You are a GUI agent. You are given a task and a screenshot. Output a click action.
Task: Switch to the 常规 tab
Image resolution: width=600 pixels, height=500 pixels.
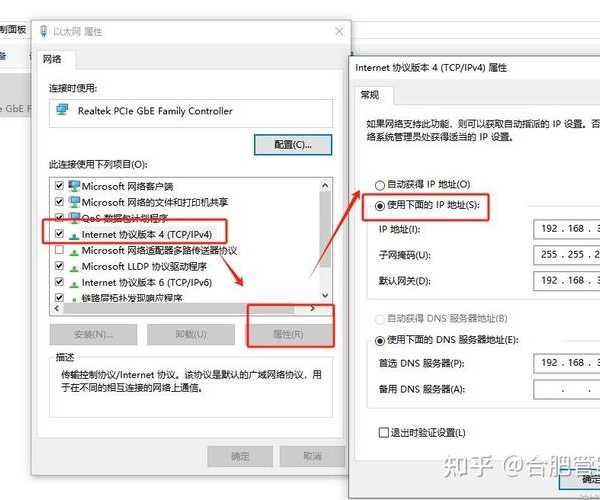click(370, 95)
